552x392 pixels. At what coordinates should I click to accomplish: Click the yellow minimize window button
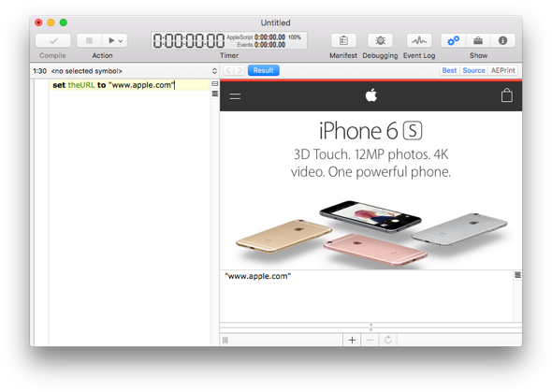point(51,22)
